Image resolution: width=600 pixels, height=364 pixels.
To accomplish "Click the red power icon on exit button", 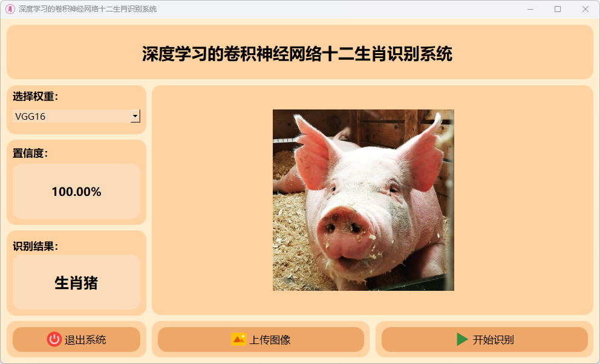I will 54,339.
